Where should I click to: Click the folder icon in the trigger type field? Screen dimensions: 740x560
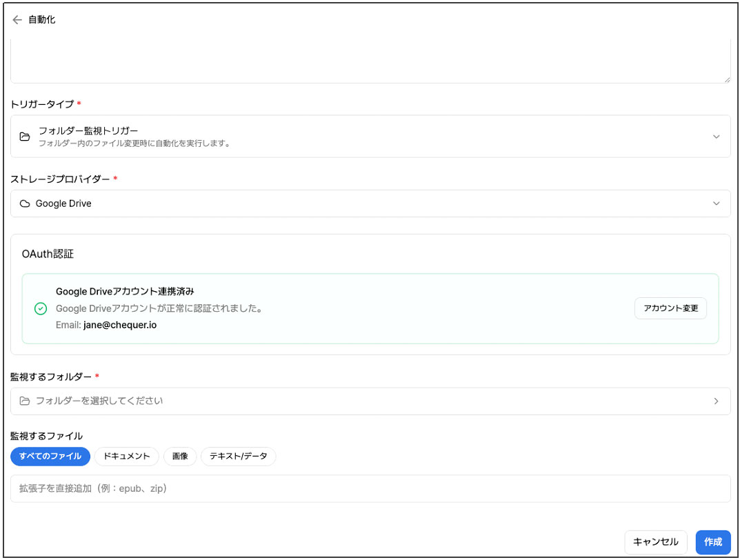tap(24, 135)
